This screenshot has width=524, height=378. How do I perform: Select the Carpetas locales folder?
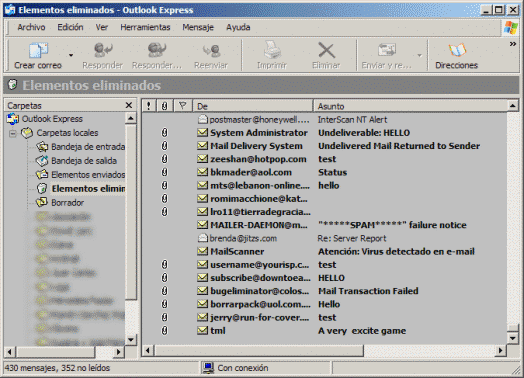60,133
